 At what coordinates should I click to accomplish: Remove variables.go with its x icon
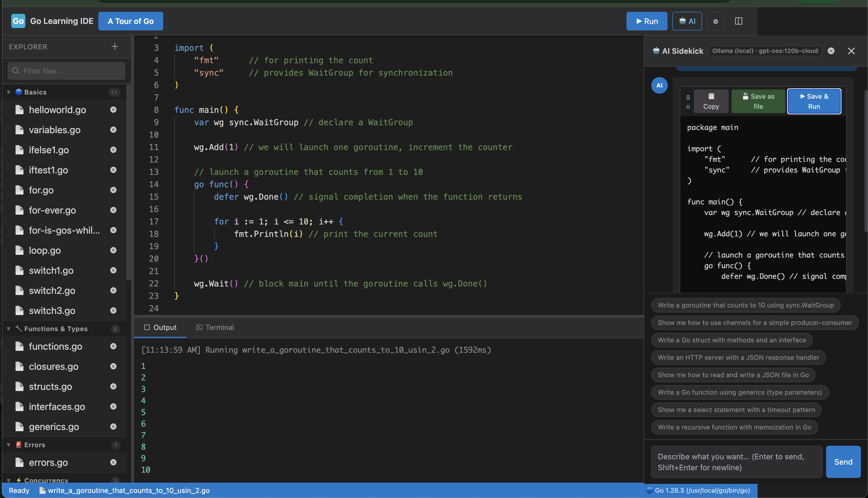[113, 130]
